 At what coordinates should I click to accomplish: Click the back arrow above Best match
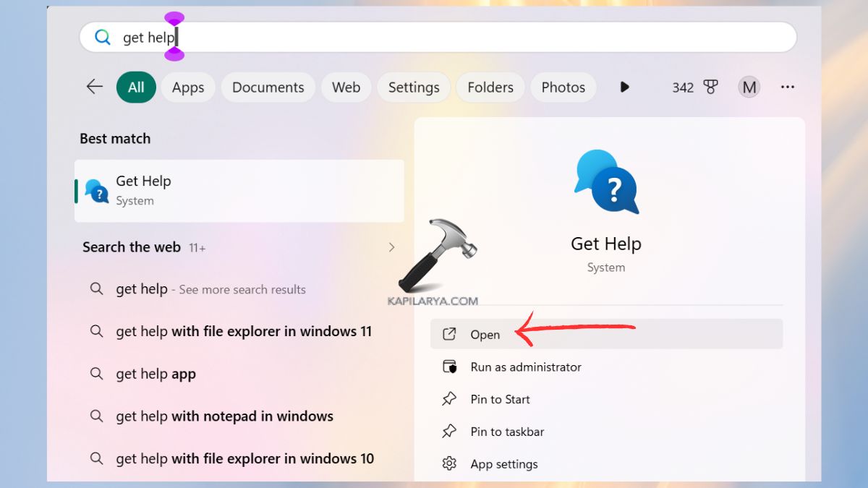(x=94, y=87)
